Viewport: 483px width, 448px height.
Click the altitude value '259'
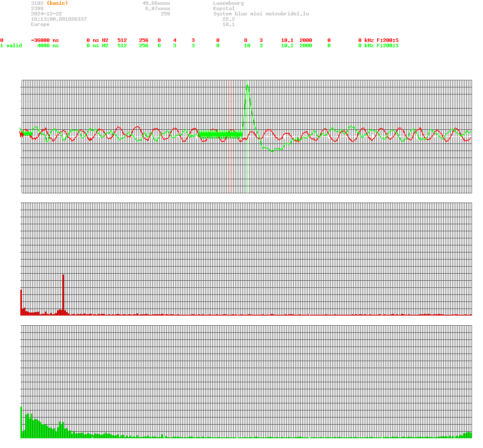[x=165, y=14]
